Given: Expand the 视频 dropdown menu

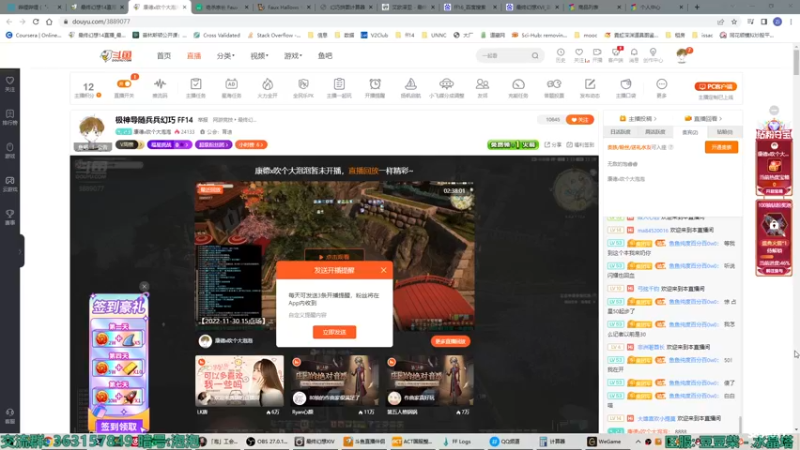Looking at the screenshot, I should point(259,56).
